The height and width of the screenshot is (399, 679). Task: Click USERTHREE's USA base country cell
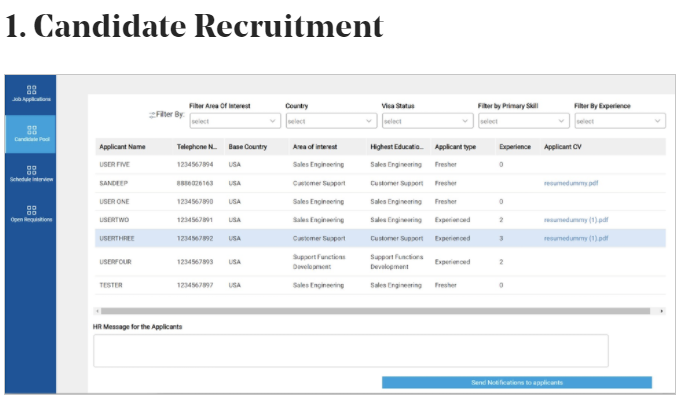pos(234,238)
